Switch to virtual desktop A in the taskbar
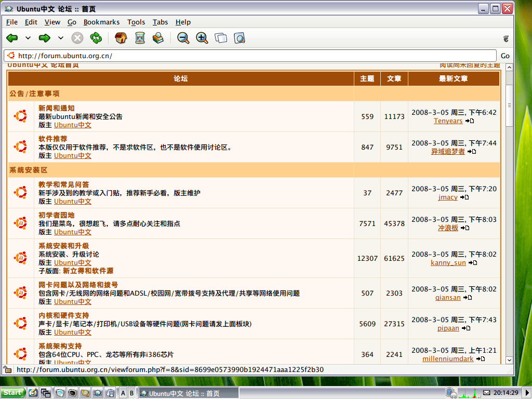 click(x=123, y=393)
